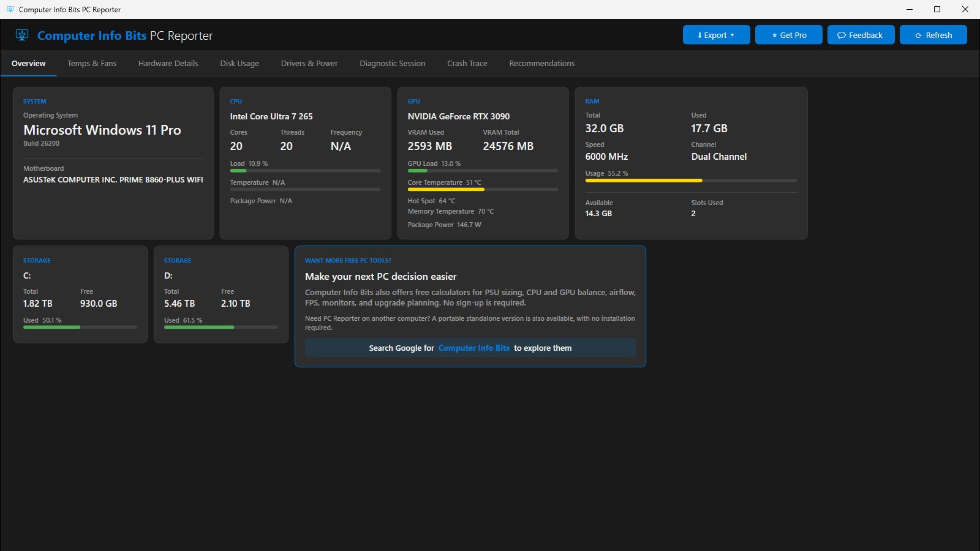Screen dimensions: 980x551
Task: Click the Computer Info Bits logo icon
Action: (x=23, y=35)
